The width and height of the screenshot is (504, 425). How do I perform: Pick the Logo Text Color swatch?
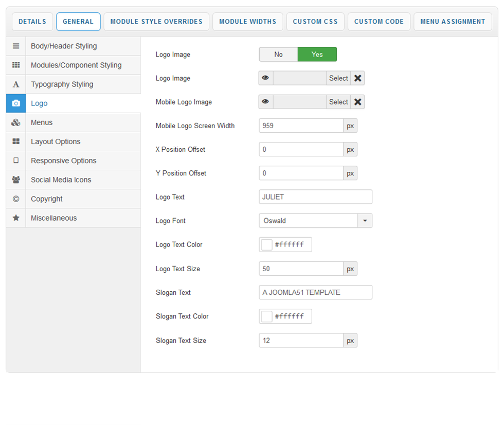(x=267, y=245)
